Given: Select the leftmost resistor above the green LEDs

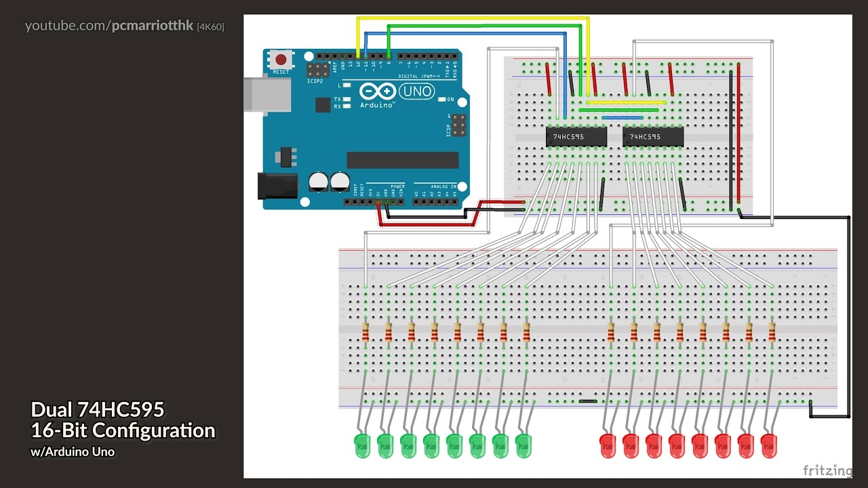Looking at the screenshot, I should click(x=366, y=333).
